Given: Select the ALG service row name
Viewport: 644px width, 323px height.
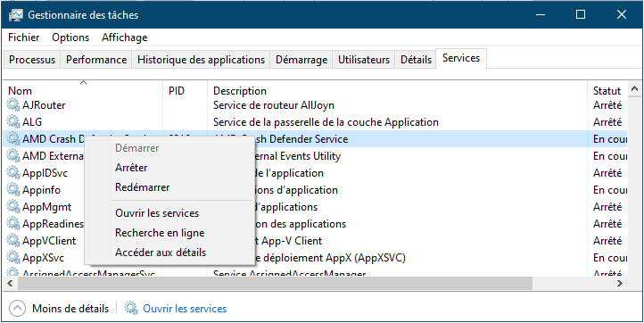Looking at the screenshot, I should pos(32,122).
